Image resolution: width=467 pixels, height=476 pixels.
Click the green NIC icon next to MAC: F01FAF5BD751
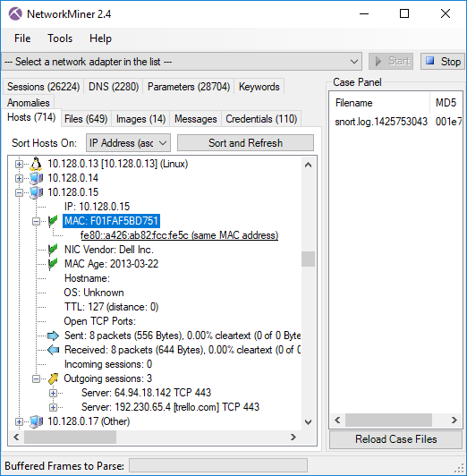tap(53, 221)
